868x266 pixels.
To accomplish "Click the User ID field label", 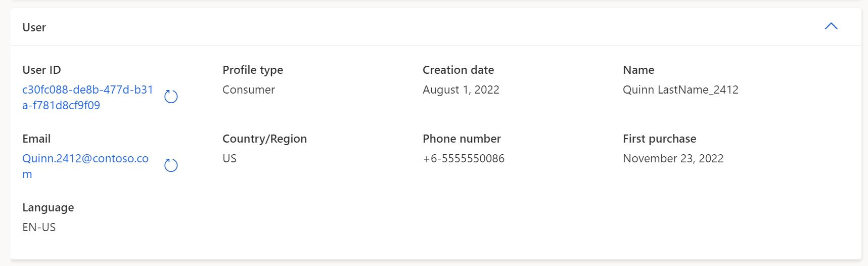I will [x=41, y=70].
